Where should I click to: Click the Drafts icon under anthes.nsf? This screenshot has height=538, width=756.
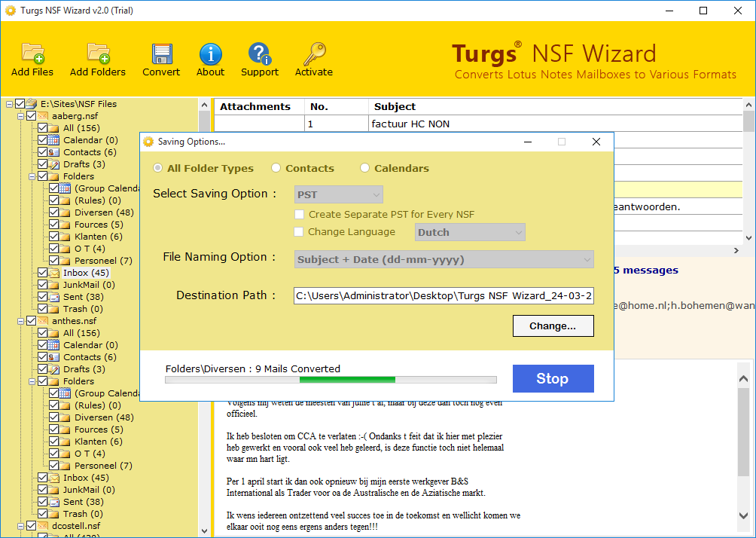coord(54,369)
